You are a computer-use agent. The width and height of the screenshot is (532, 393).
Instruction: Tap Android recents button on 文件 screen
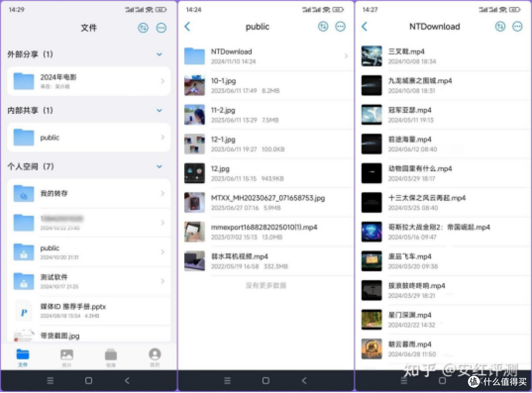50,381
